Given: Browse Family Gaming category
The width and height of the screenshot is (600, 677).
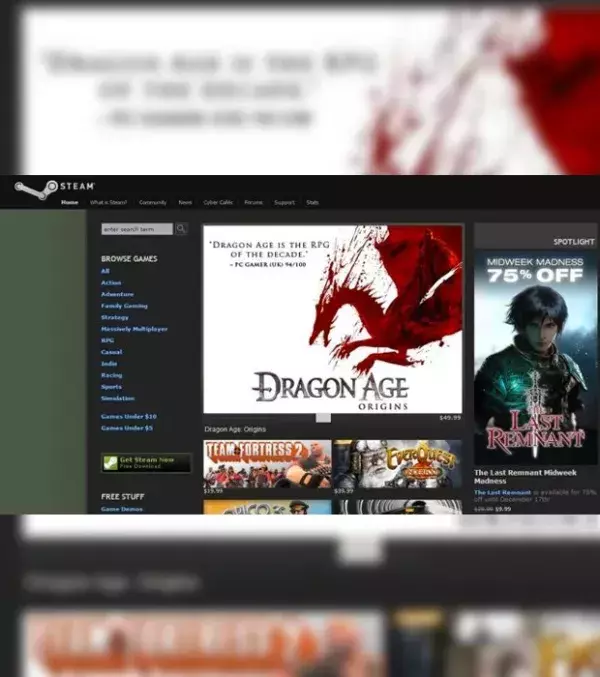Looking at the screenshot, I should 124,306.
